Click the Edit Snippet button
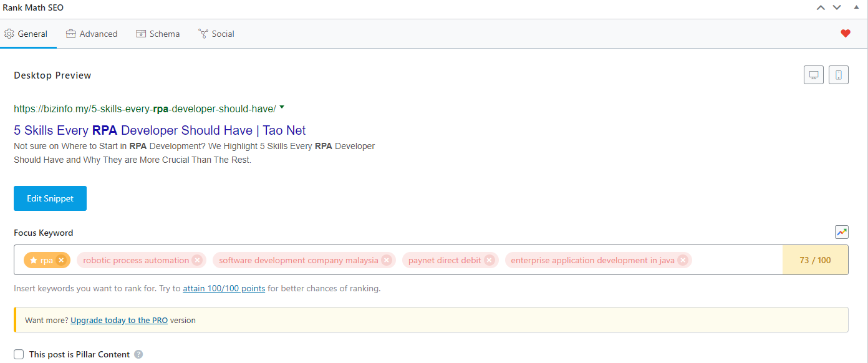Viewport: 868px width, 363px height. [x=50, y=198]
